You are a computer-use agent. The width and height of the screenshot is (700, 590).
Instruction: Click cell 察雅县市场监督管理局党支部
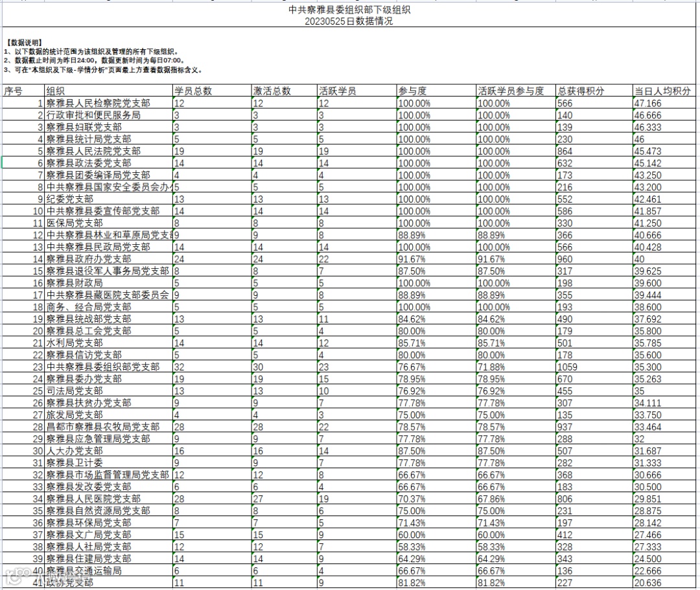click(108, 475)
